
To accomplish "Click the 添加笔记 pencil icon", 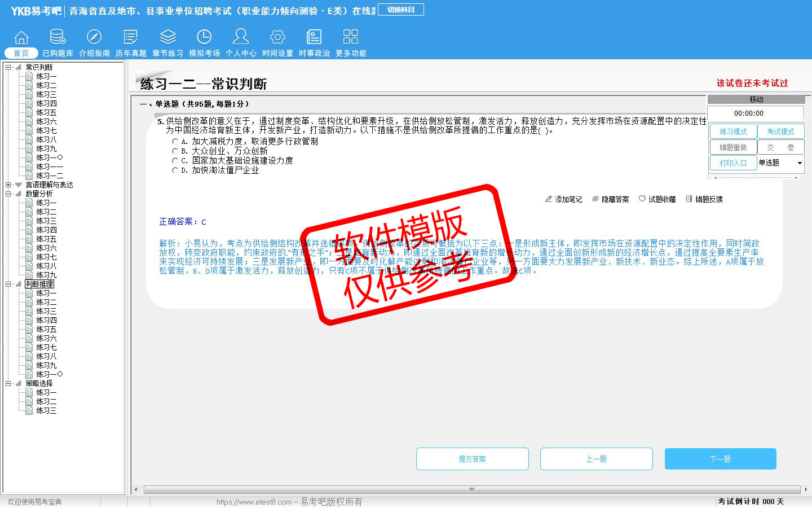I will tap(548, 199).
